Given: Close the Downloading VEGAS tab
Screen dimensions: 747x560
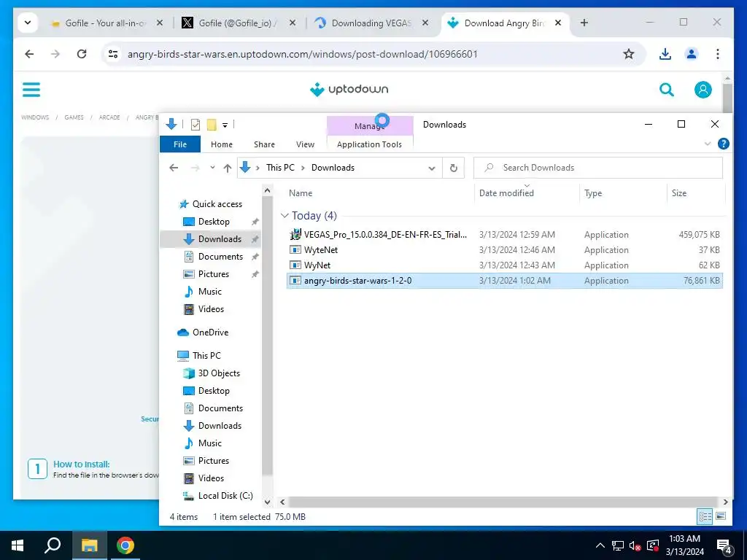Looking at the screenshot, I should point(425,23).
